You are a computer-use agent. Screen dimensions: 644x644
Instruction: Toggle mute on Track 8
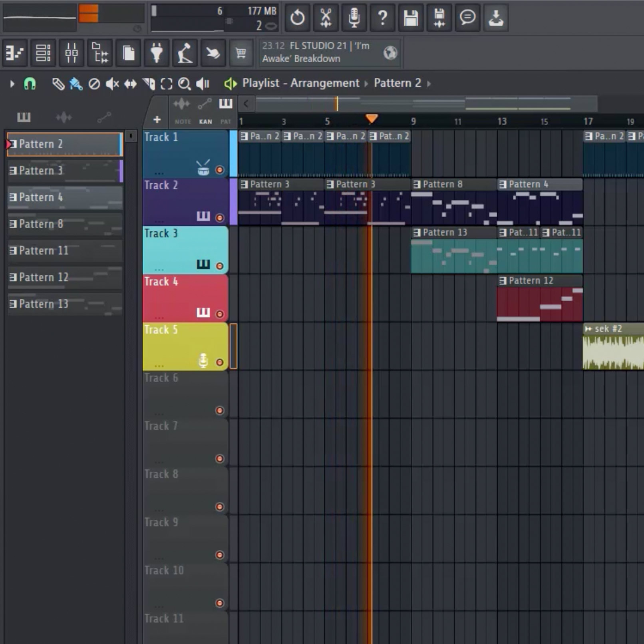point(219,507)
